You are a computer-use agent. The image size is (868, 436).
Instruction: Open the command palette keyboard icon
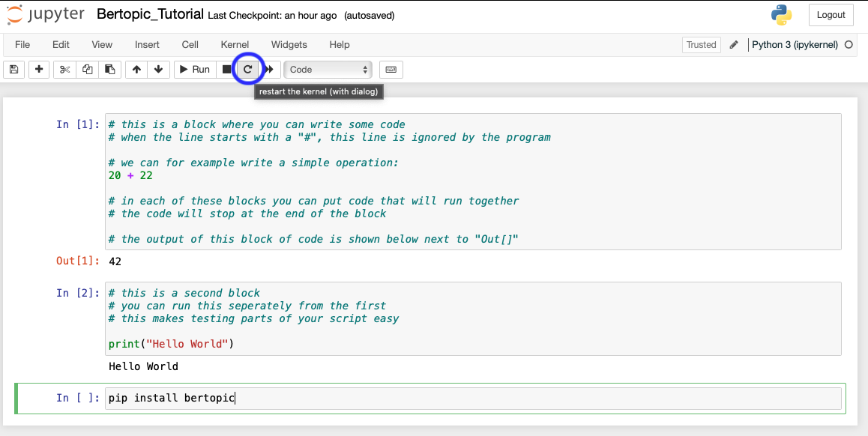(391, 70)
